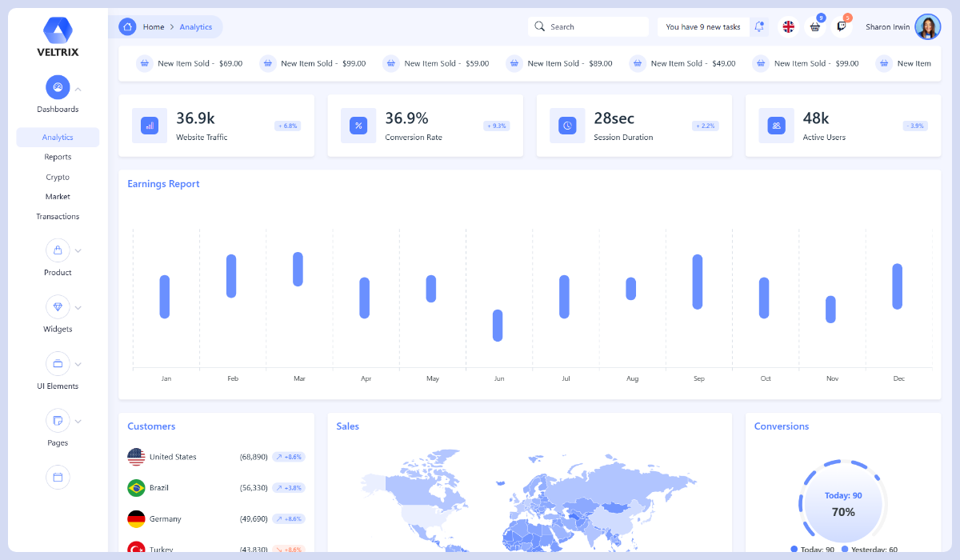This screenshot has height=560, width=960.
Task: Click the Earnings Report heading link
Action: [163, 184]
